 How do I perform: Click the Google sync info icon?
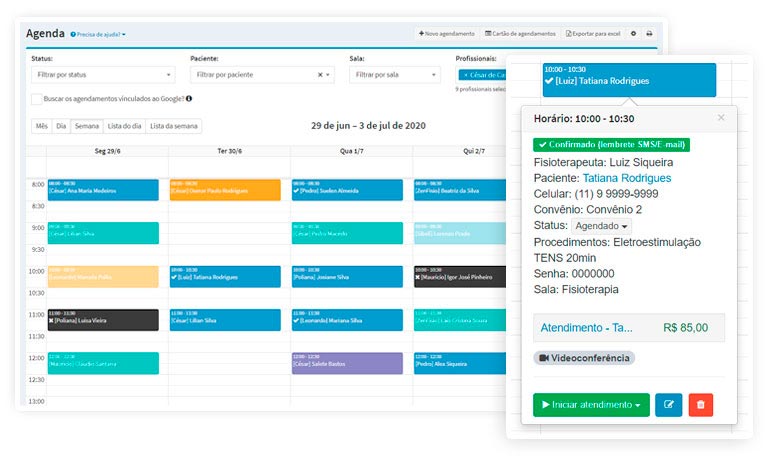189,99
